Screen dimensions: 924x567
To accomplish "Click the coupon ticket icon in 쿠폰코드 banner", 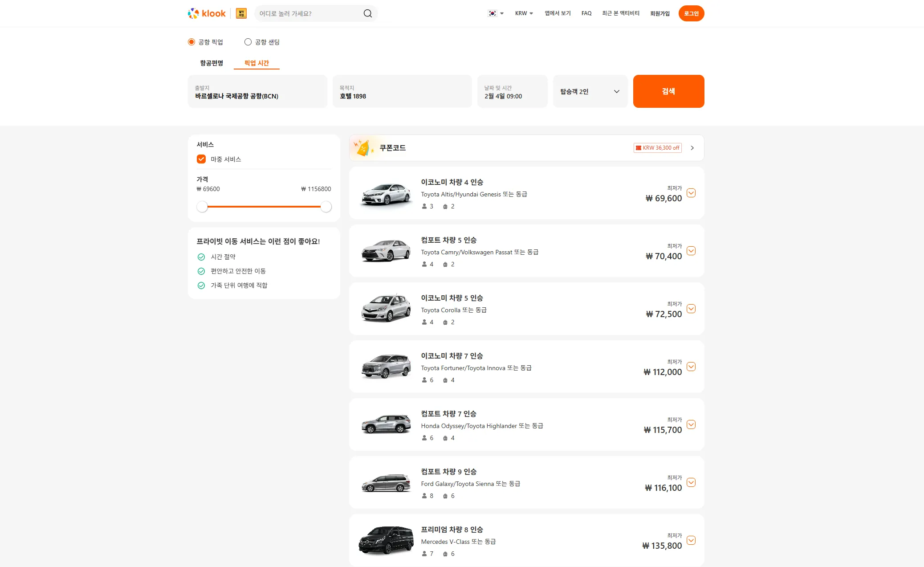I will (363, 147).
